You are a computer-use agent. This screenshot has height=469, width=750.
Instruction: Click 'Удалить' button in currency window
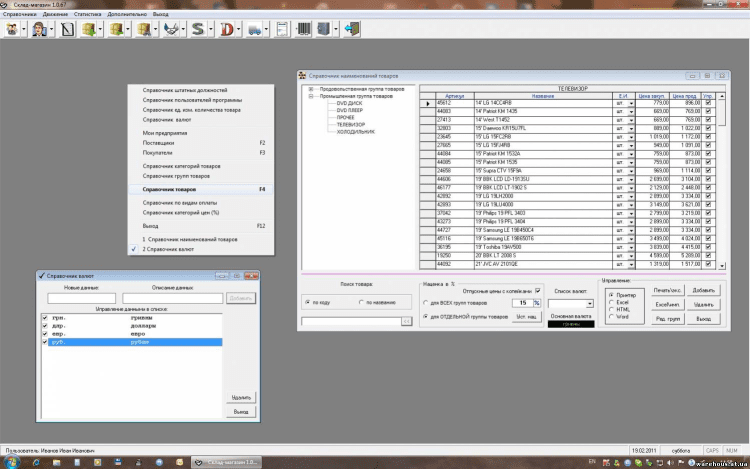239,397
